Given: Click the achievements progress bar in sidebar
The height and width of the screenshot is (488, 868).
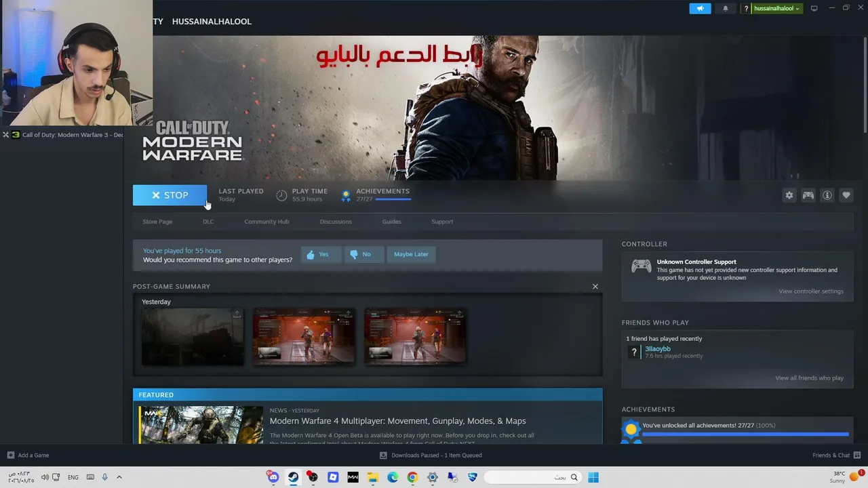Looking at the screenshot, I should pos(745,434).
